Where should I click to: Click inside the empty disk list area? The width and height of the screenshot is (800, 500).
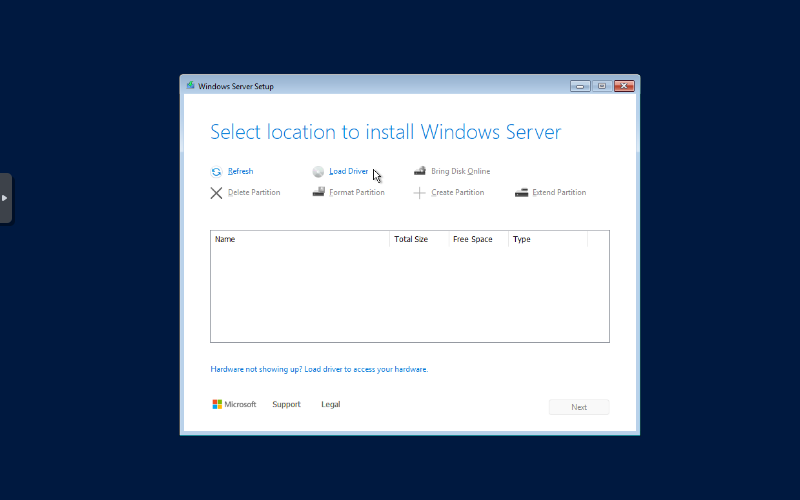click(x=409, y=295)
